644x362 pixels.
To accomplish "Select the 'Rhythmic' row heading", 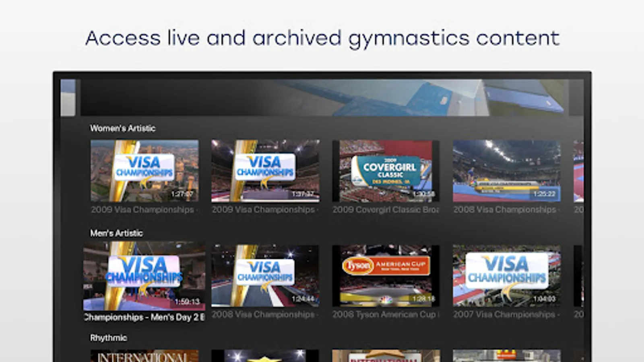I will 109,338.
